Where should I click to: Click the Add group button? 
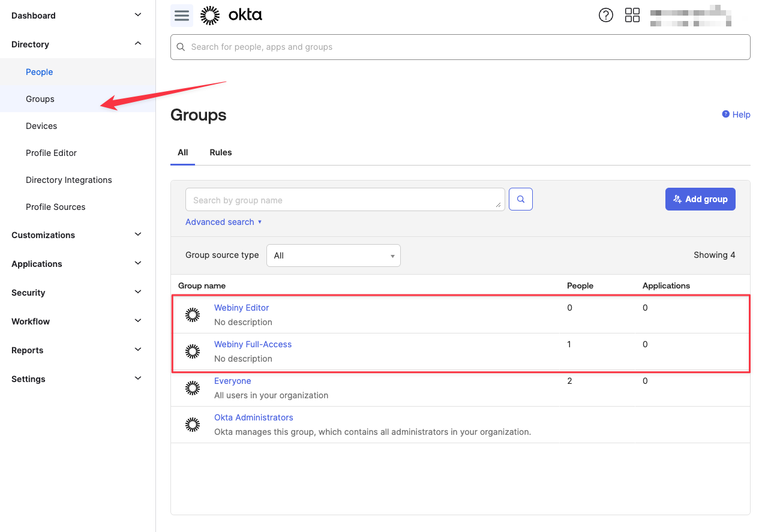point(700,199)
